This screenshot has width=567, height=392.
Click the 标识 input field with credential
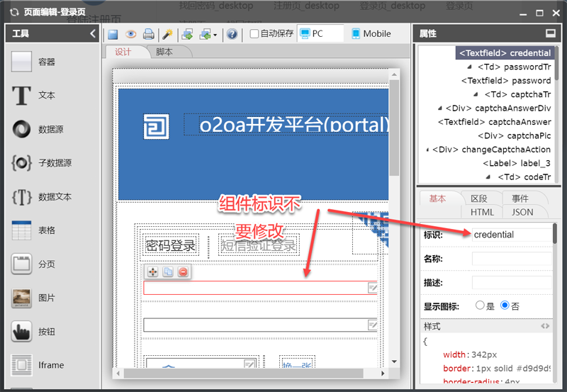510,235
